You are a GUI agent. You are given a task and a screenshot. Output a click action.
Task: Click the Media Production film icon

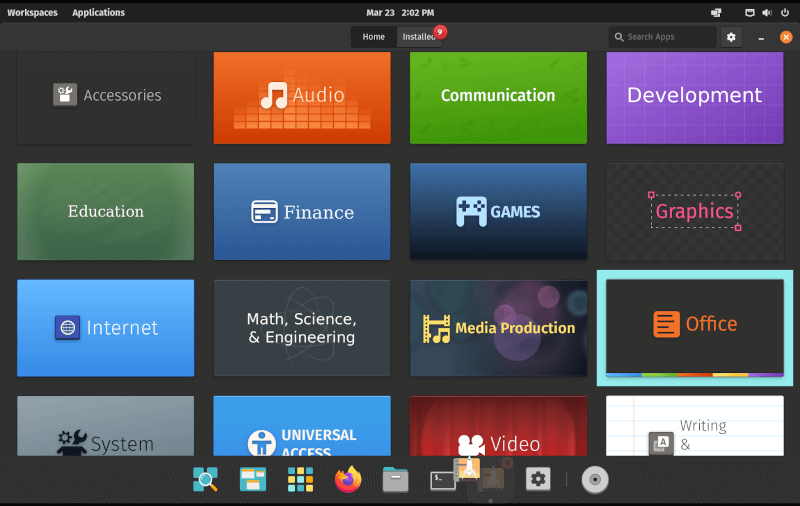pyautogui.click(x=436, y=328)
